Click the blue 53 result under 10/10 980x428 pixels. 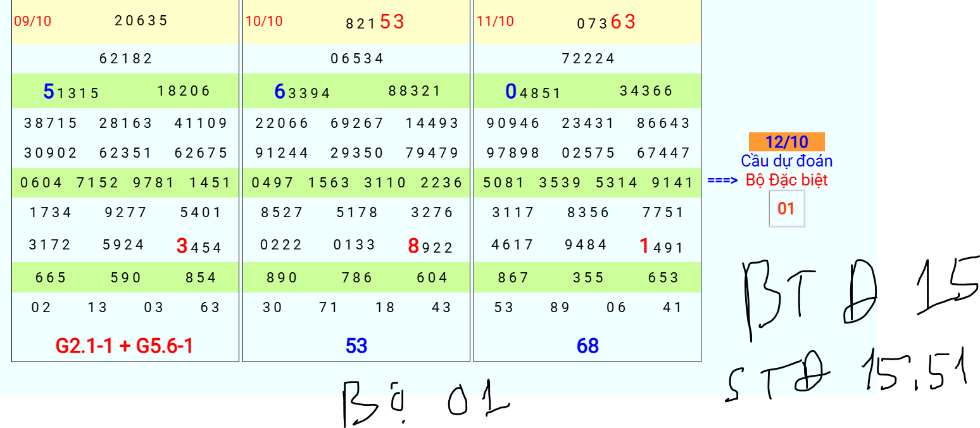pos(356,346)
